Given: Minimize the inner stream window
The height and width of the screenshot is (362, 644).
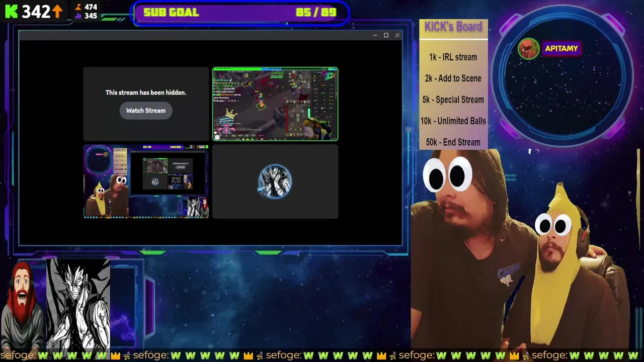Looking at the screenshot, I should [375, 35].
